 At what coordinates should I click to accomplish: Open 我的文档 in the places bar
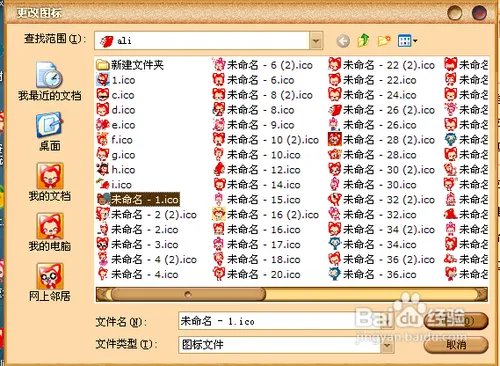50,182
